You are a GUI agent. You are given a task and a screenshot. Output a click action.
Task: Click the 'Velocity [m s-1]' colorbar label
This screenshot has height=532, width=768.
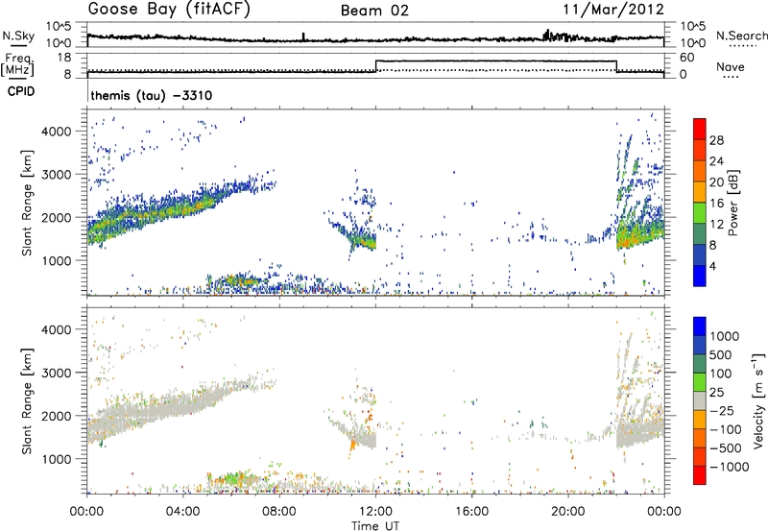[758, 400]
